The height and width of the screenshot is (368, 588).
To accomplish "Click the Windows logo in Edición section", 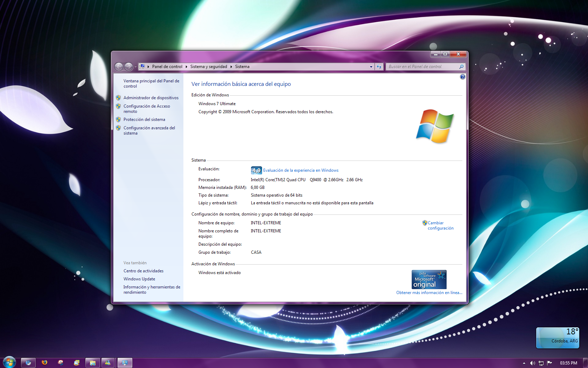I will coord(435,126).
